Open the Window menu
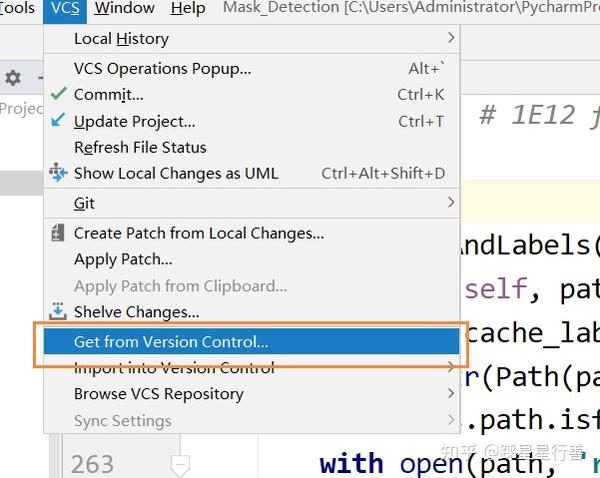Screen dimensions: 600x478 [124, 9]
